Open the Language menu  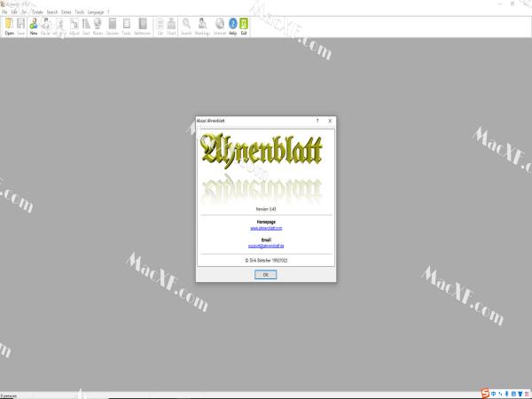(96, 12)
